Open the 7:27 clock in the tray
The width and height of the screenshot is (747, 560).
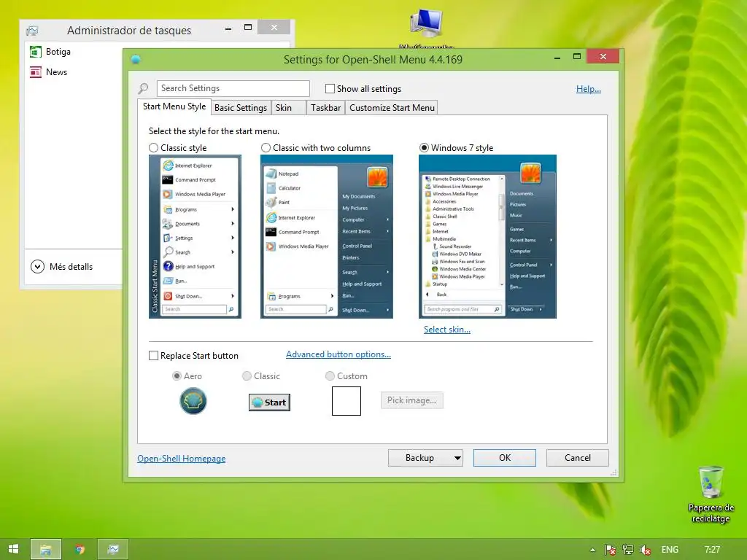click(712, 550)
